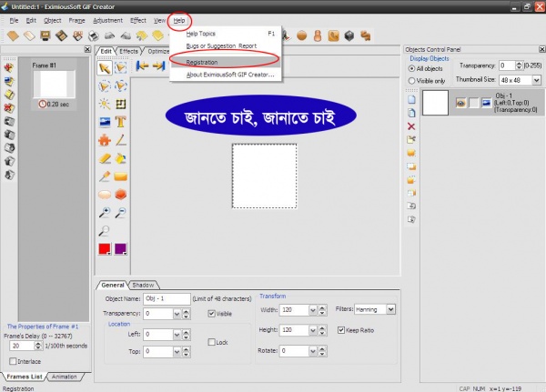Toggle Obj - 1 eye visibility icon
The height and width of the screenshot is (392, 546).
click(x=460, y=103)
